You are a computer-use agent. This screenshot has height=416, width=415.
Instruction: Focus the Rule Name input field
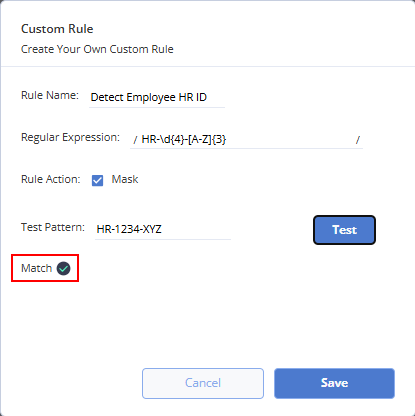pyautogui.click(x=157, y=98)
